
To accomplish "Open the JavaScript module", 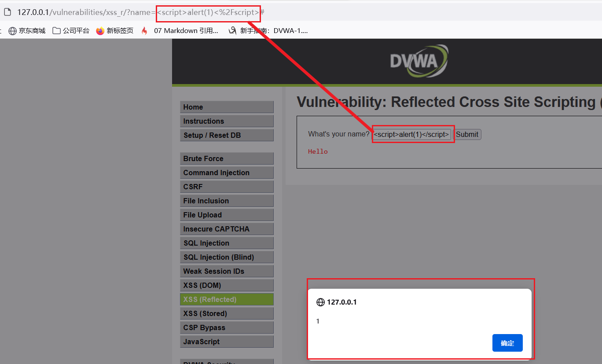I will pyautogui.click(x=227, y=342).
